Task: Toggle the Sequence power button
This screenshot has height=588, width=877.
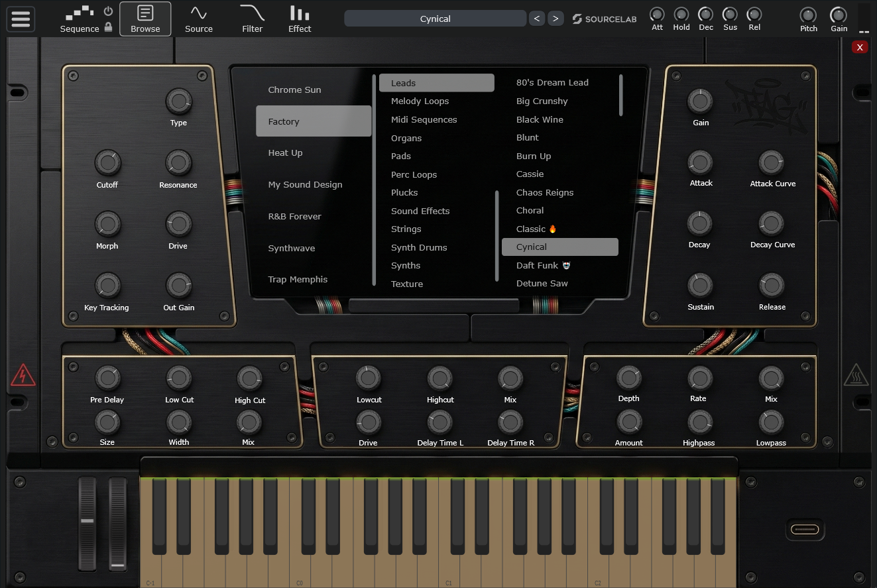Action: click(108, 11)
